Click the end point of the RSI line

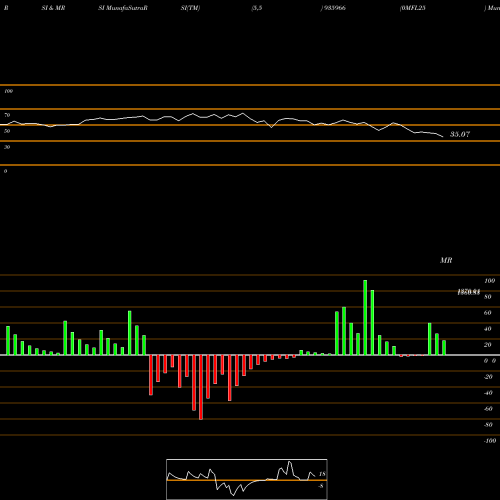(x=443, y=137)
